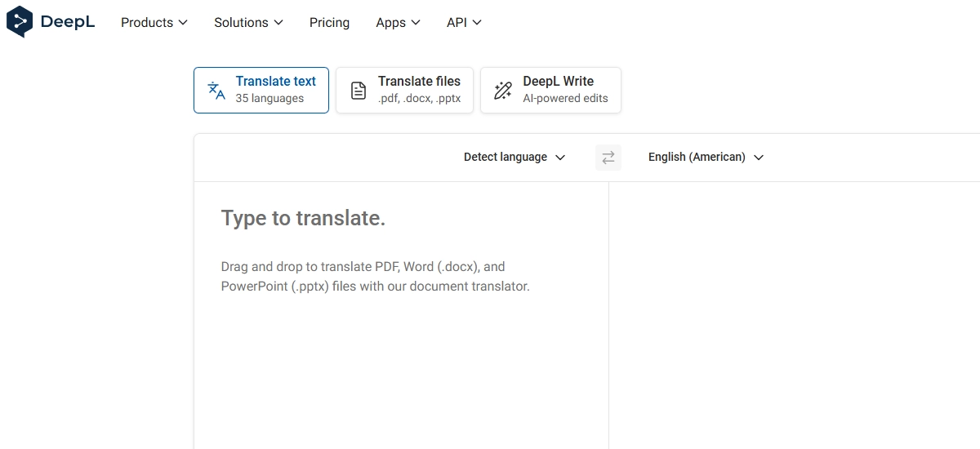Viewport: 980px width, 449px height.
Task: Expand the Products chevron arrow
Action: [x=183, y=23]
